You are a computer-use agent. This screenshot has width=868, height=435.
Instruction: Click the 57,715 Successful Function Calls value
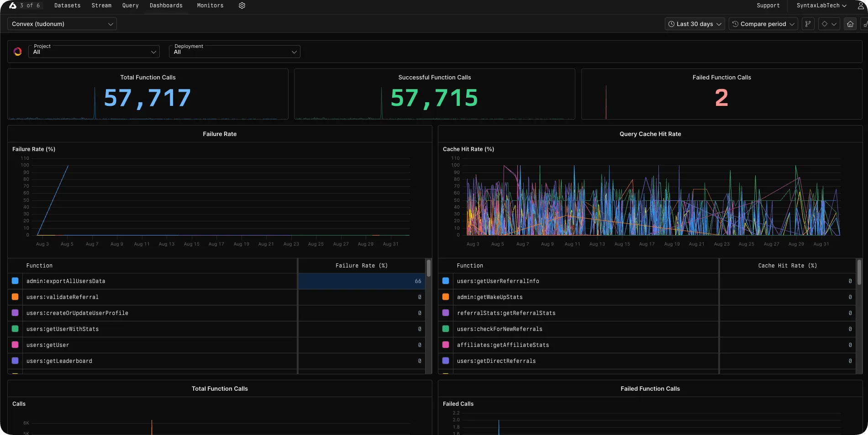tap(434, 98)
